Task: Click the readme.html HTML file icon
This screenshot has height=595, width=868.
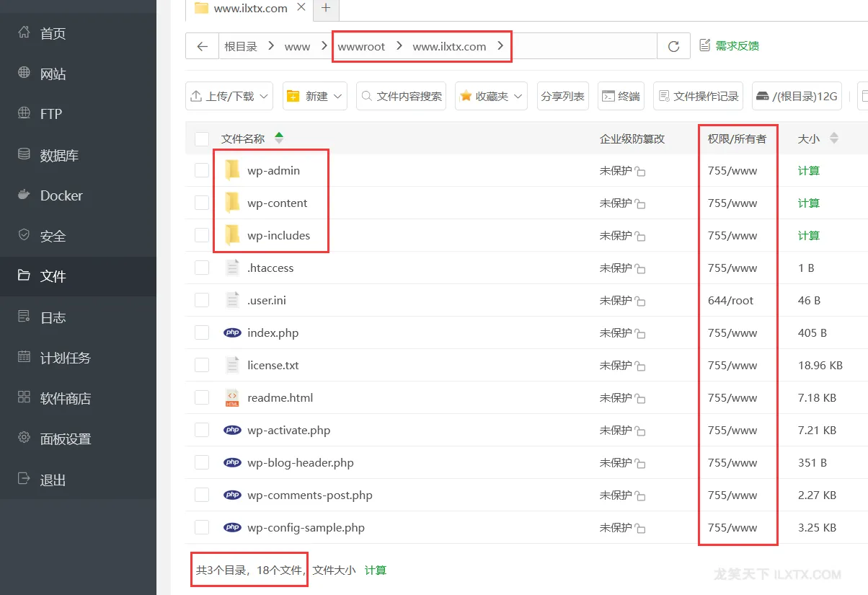Action: (x=232, y=397)
